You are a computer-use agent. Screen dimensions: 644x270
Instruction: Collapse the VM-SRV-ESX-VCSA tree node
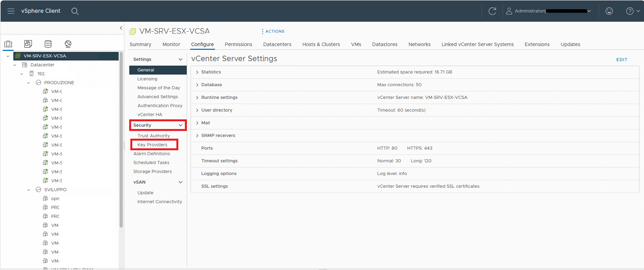8,56
